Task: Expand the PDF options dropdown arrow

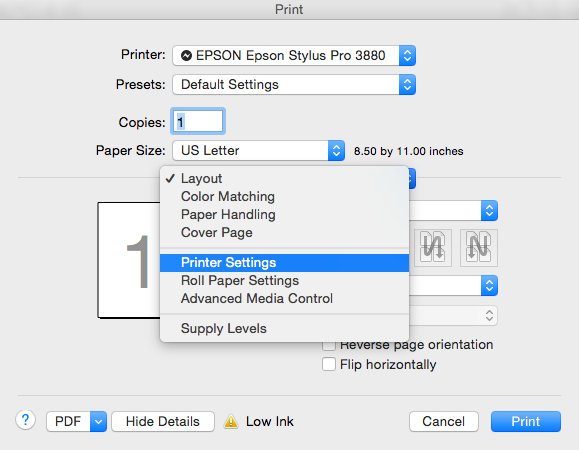Action: pos(98,422)
